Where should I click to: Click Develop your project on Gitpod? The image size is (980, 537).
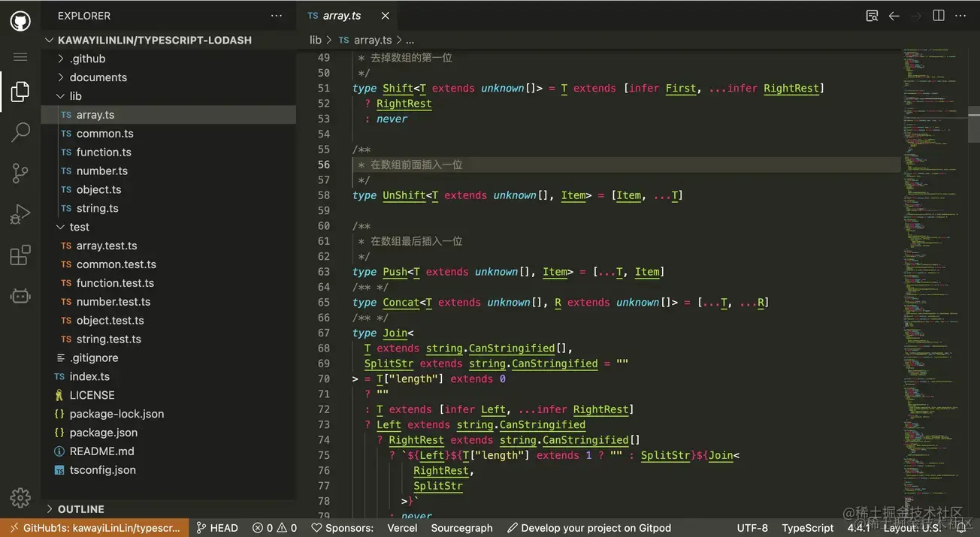pos(589,528)
